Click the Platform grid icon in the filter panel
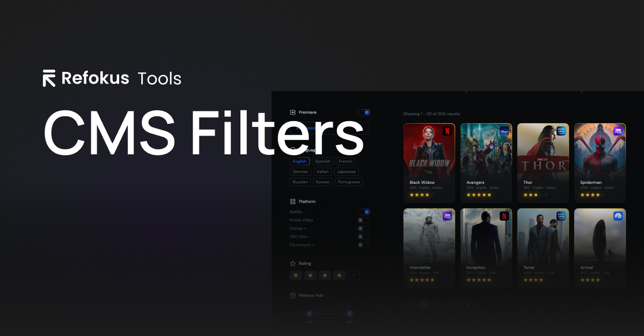The height and width of the screenshot is (336, 644). click(x=292, y=201)
